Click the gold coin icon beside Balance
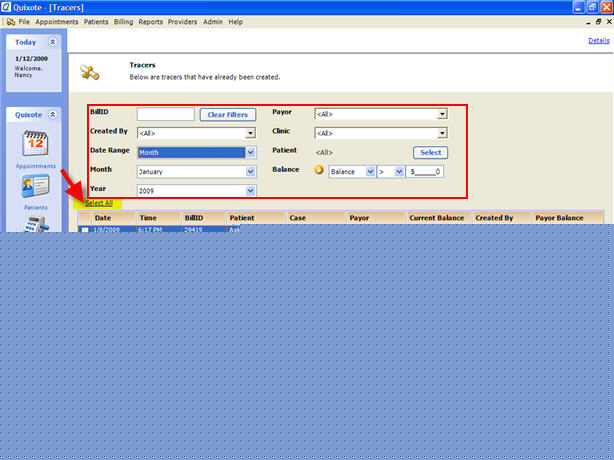 319,170
